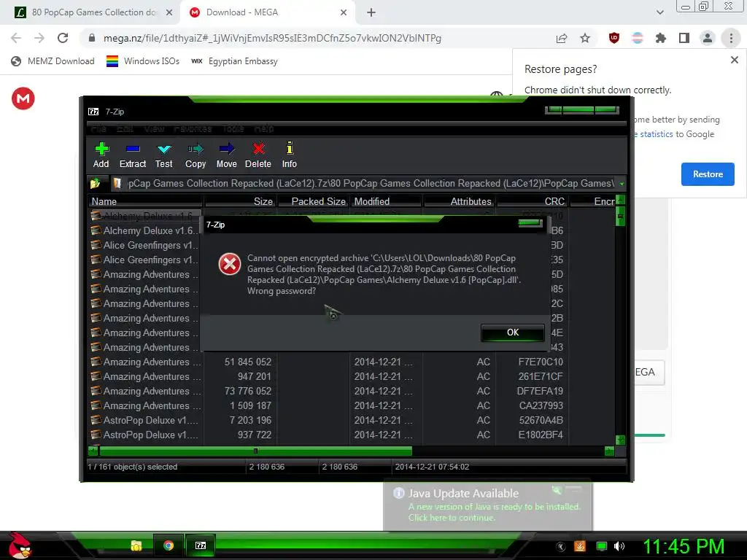
Task: Click the MEGA logo on the page
Action: 23,98
